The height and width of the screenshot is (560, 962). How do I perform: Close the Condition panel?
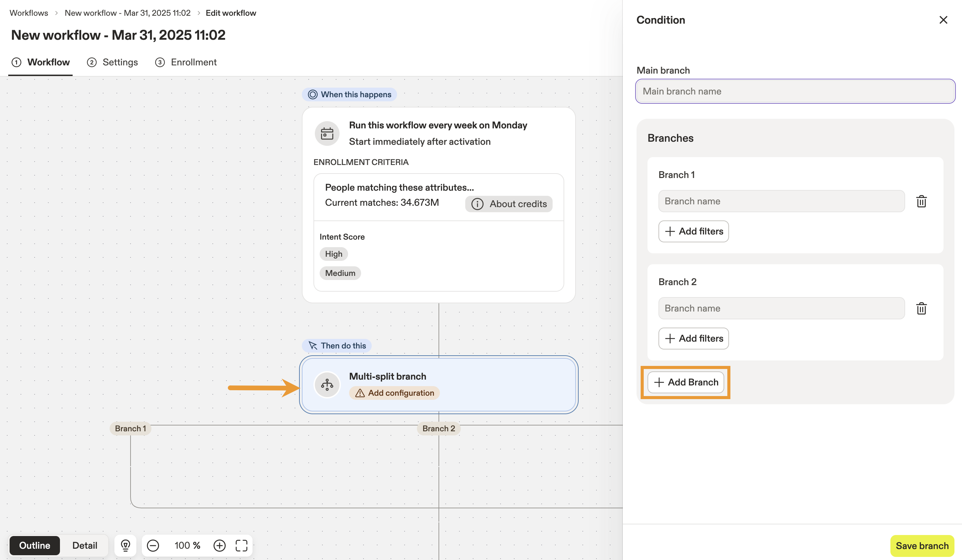coord(943,20)
